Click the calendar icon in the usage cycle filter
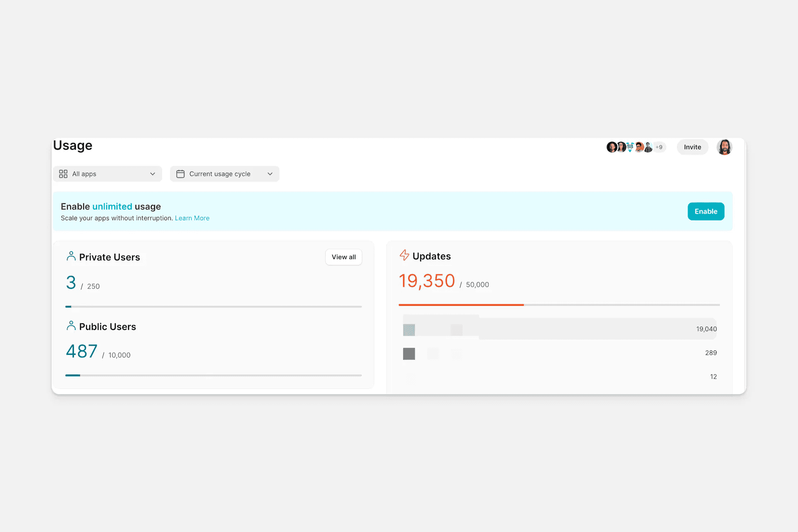 [180, 174]
